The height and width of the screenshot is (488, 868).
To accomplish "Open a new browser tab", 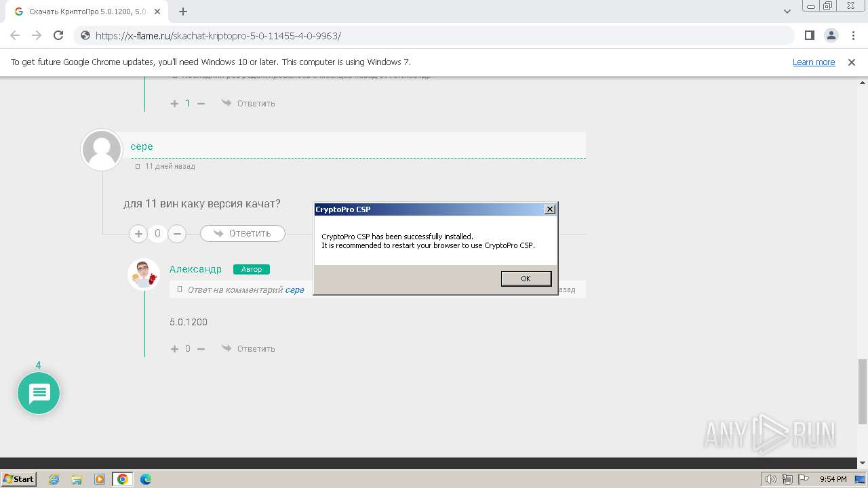I will click(x=183, y=12).
